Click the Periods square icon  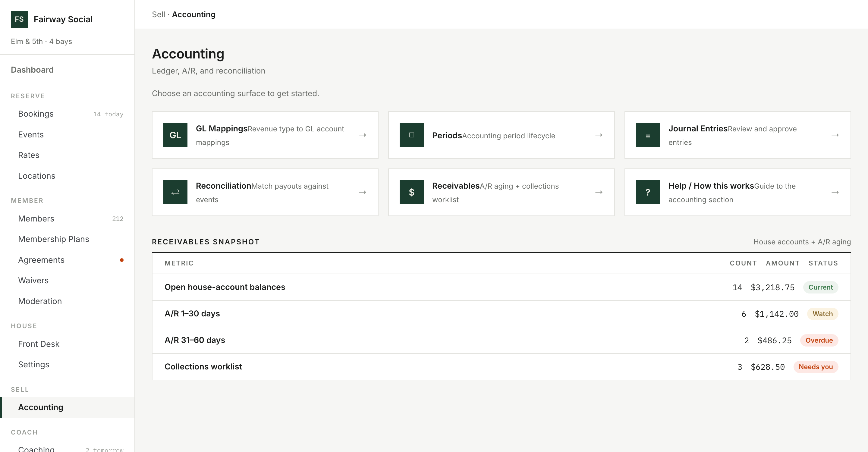pyautogui.click(x=411, y=135)
